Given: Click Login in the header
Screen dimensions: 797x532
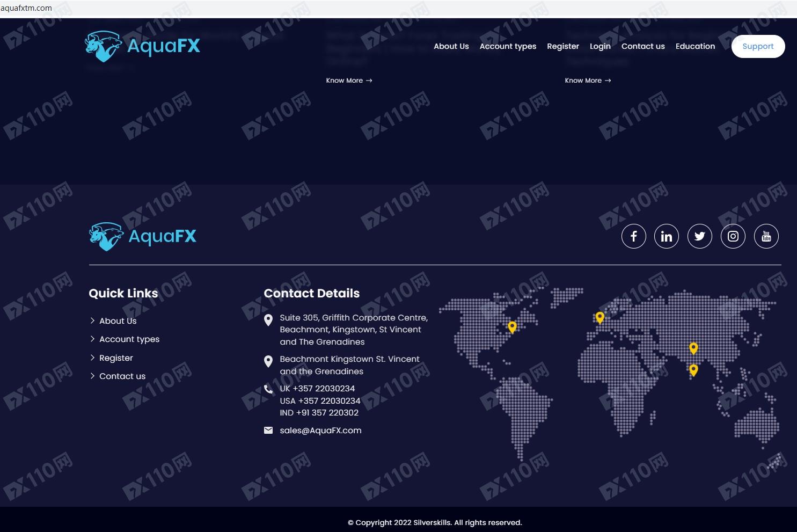Looking at the screenshot, I should (600, 46).
